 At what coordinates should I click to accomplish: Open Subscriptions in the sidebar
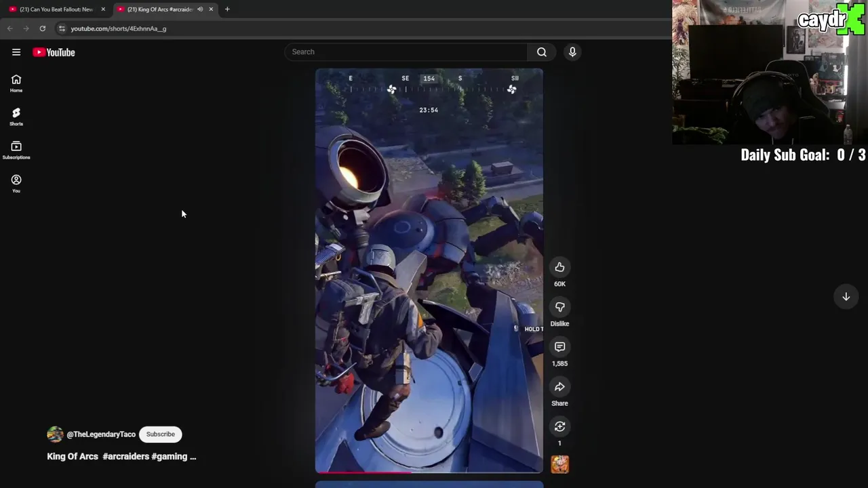(16, 150)
